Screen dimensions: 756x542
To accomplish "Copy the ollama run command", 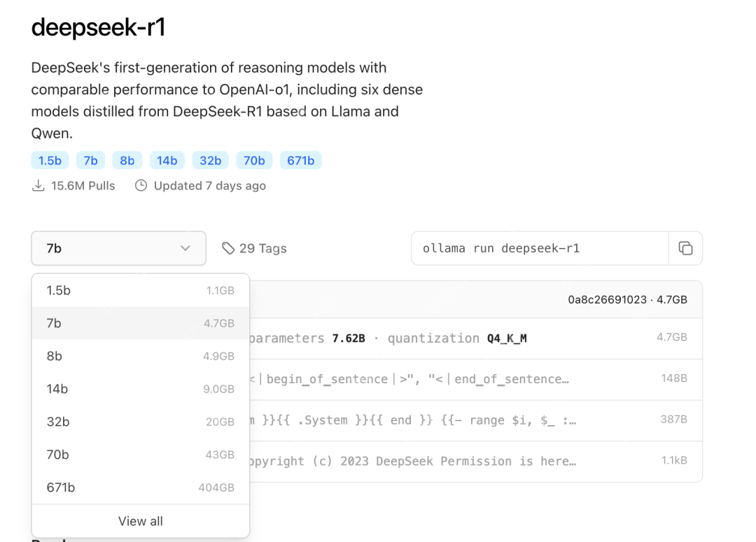I will [x=685, y=248].
